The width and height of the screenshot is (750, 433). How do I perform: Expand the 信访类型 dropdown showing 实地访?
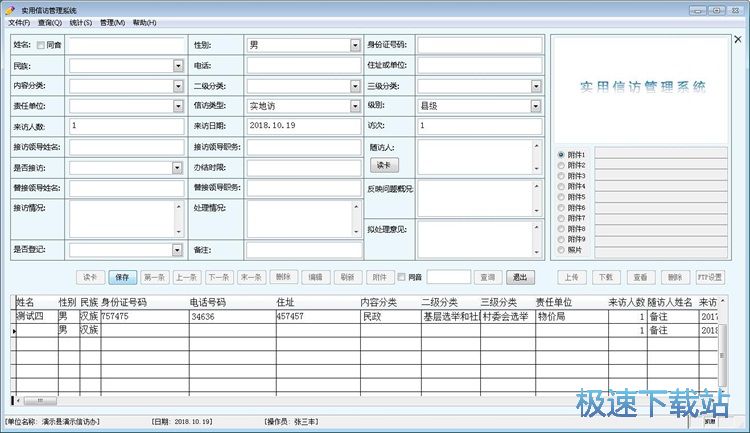tap(355, 106)
